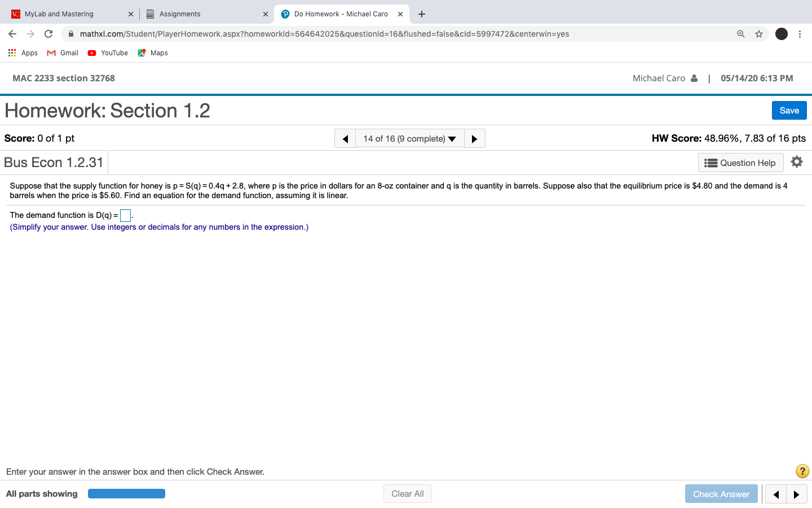The width and height of the screenshot is (812, 508).
Task: Click the settings gear beside Question Help
Action: pyautogui.click(x=797, y=161)
